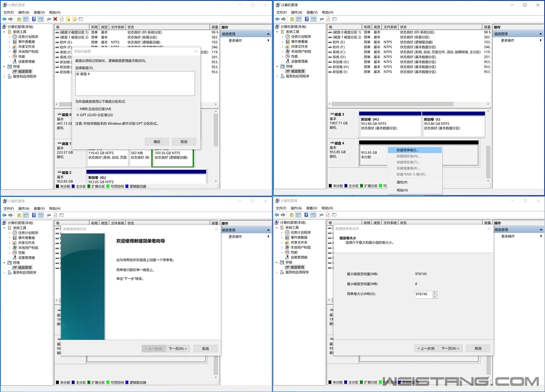Click 软件 (E:) row in context-menu window list

(409, 42)
